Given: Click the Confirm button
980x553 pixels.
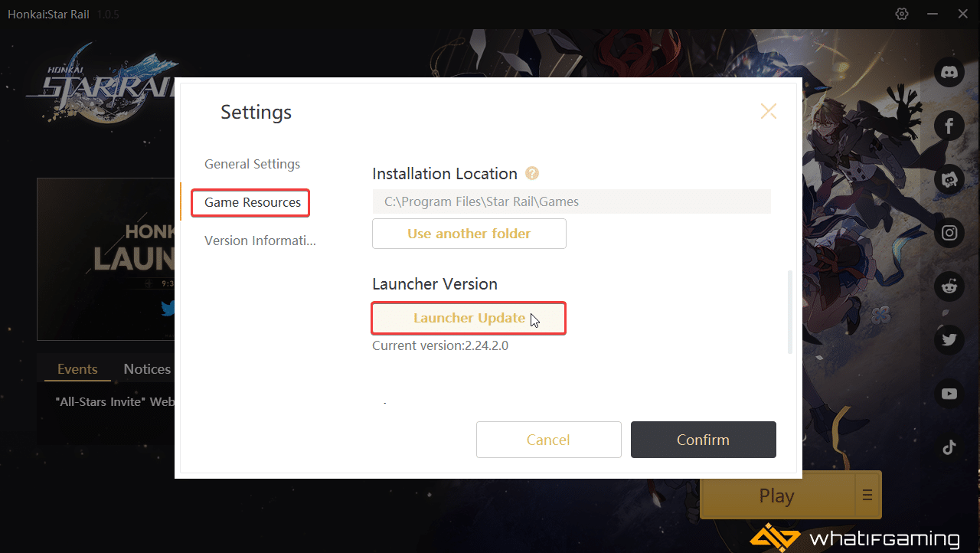Looking at the screenshot, I should pos(704,440).
